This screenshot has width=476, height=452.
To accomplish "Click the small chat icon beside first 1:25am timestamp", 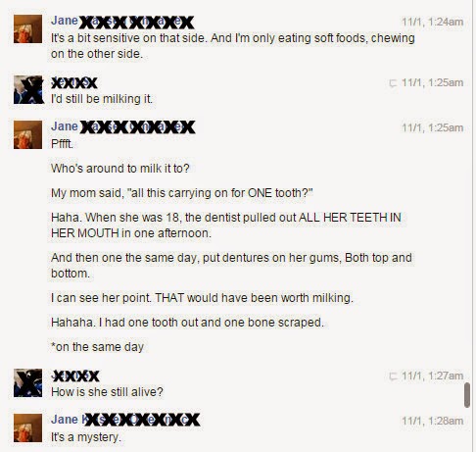I will pyautogui.click(x=393, y=83).
